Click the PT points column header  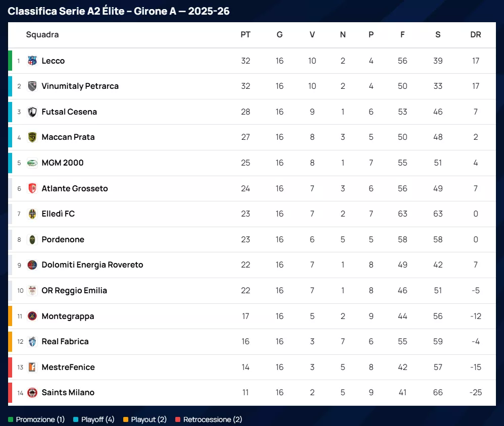(245, 35)
